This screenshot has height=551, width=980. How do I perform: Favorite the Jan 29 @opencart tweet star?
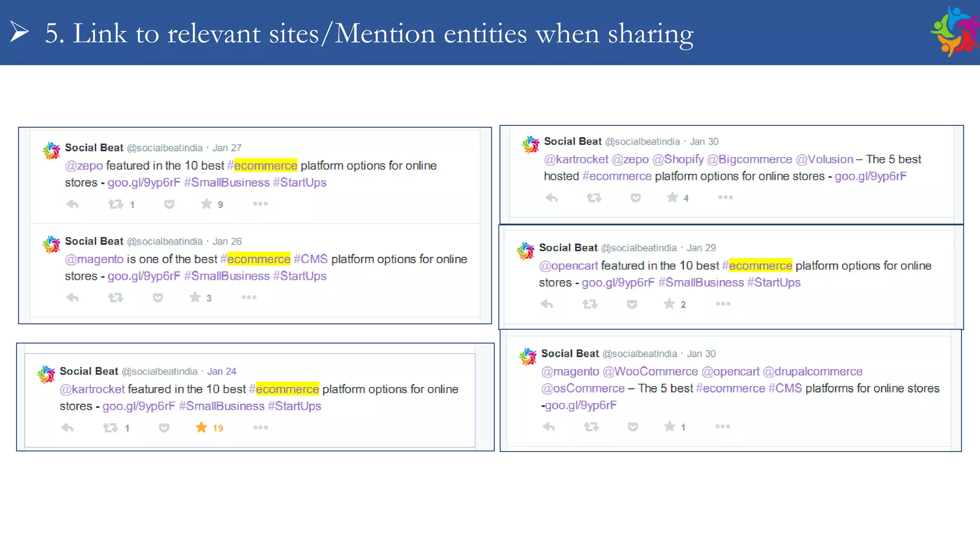pyautogui.click(x=669, y=304)
